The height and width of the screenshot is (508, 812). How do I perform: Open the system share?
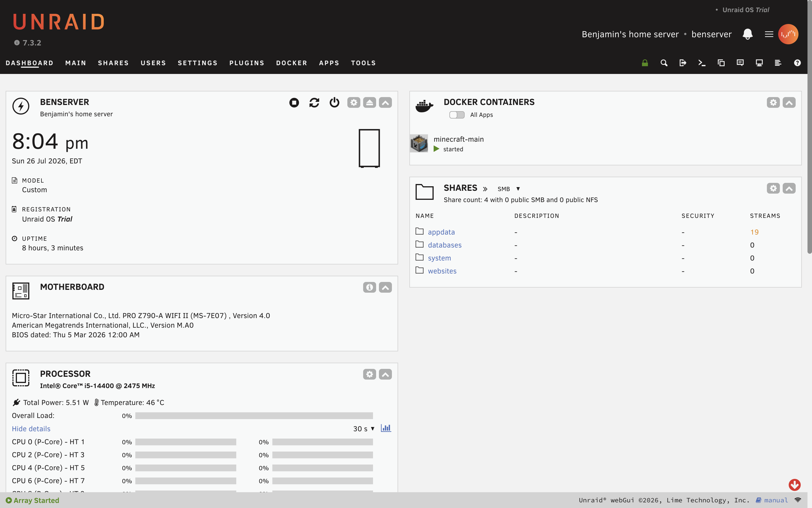439,258
